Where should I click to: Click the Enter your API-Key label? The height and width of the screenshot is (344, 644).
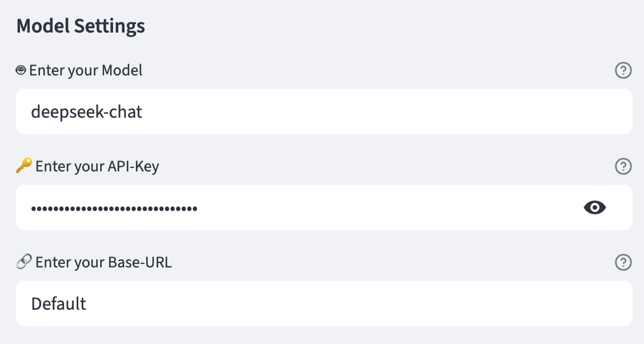97,166
